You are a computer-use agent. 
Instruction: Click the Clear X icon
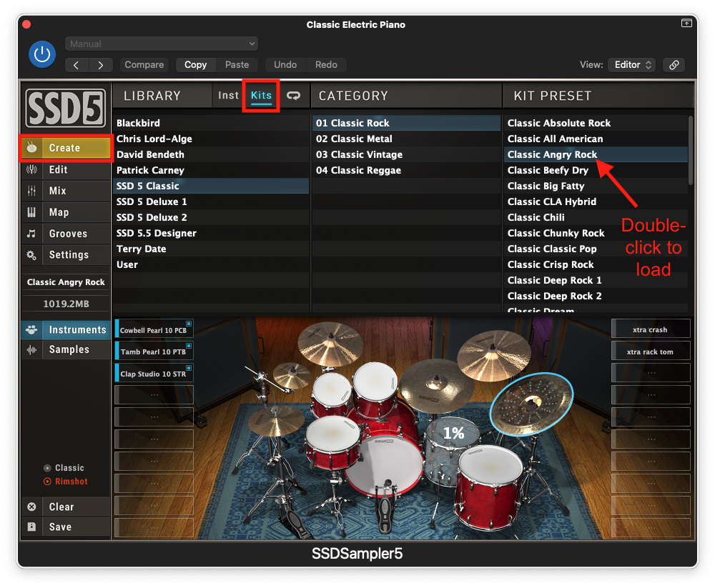(31, 507)
